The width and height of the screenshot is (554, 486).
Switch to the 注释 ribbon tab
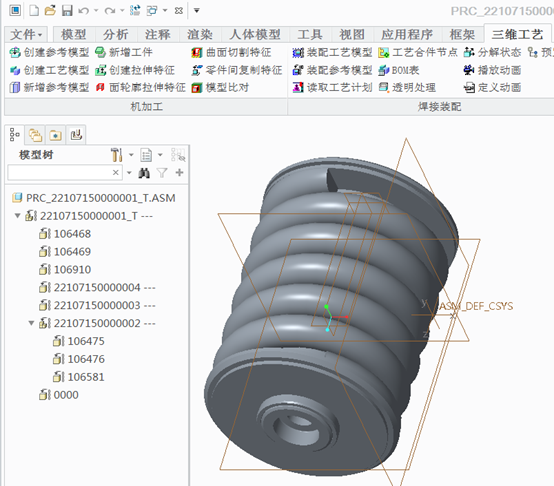[158, 35]
